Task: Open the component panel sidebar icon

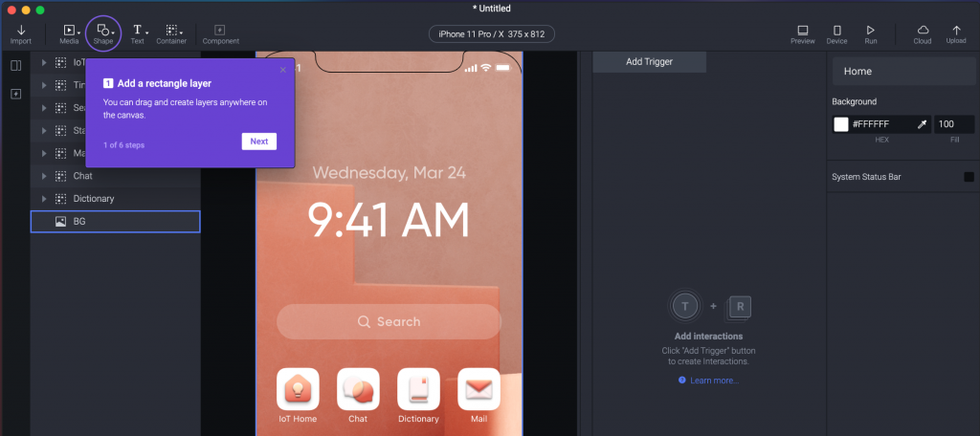Action: (16, 94)
